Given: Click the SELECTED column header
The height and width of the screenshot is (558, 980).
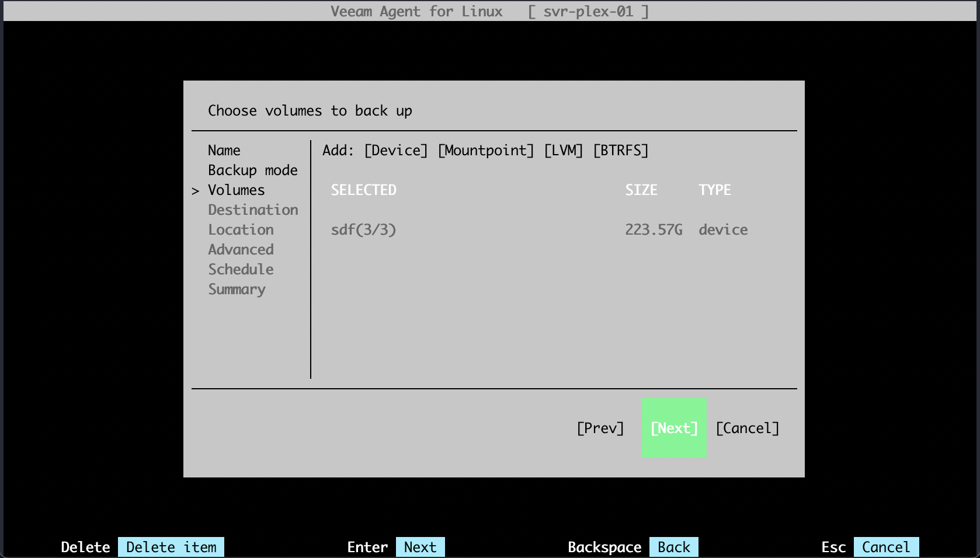Looking at the screenshot, I should (x=363, y=190).
